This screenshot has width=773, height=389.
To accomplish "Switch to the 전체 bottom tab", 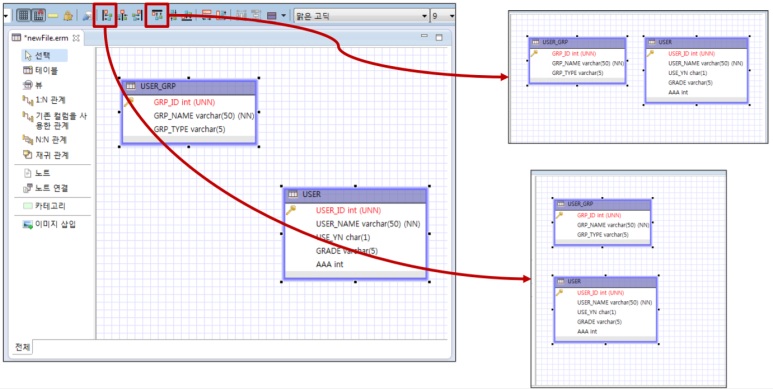I will [x=22, y=347].
